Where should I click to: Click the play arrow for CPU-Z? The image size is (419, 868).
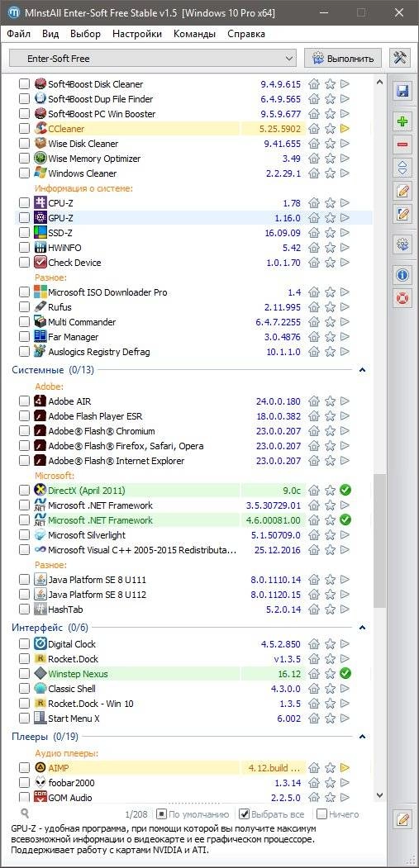tap(345, 203)
